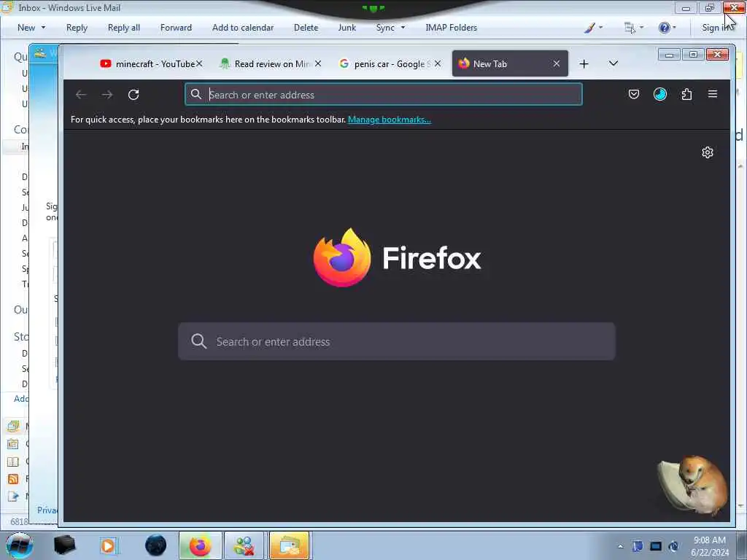Image resolution: width=747 pixels, height=560 pixels.
Task: Expand the New dropdown arrow in Live Mail
Action: pos(43,28)
